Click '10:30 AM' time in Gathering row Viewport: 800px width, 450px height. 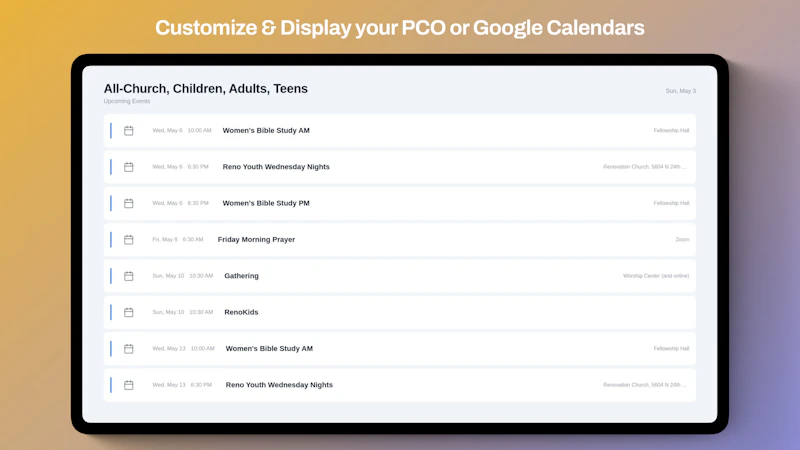pos(201,276)
